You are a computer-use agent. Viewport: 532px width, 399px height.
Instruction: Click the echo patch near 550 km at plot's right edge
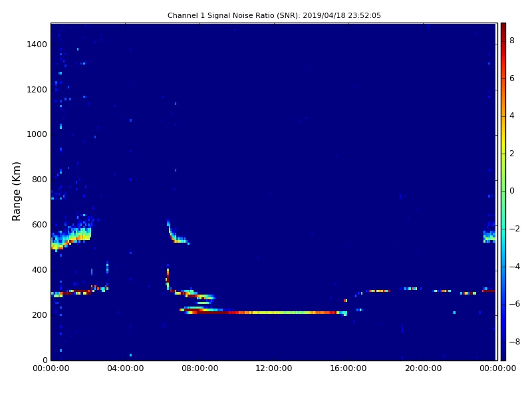[489, 236]
